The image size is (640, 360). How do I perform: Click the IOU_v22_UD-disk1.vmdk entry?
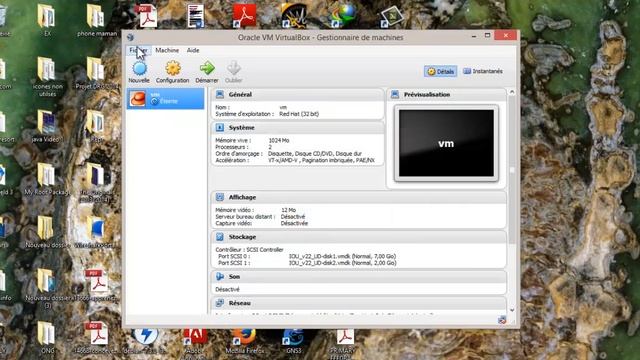342,256
